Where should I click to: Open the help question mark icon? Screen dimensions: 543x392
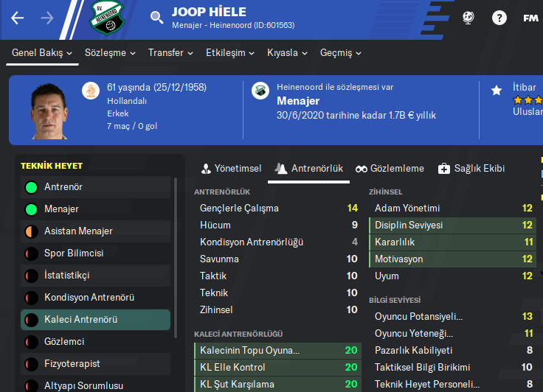499,18
